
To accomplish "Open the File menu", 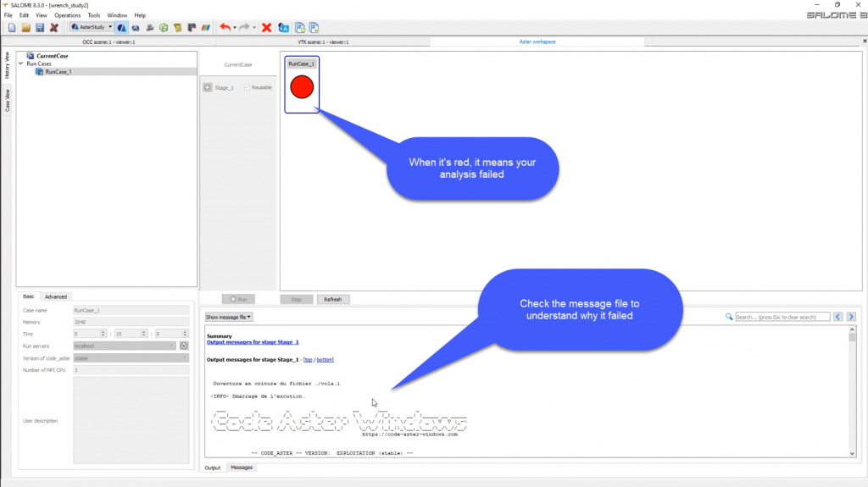I will (x=8, y=15).
